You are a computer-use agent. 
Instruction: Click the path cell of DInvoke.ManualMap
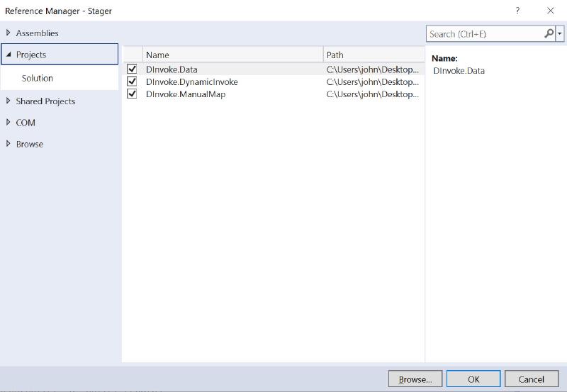373,94
